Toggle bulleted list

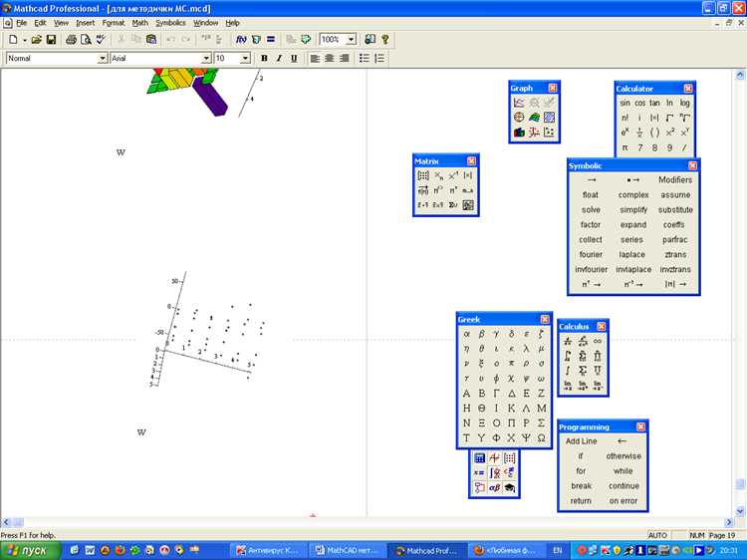[x=365, y=58]
